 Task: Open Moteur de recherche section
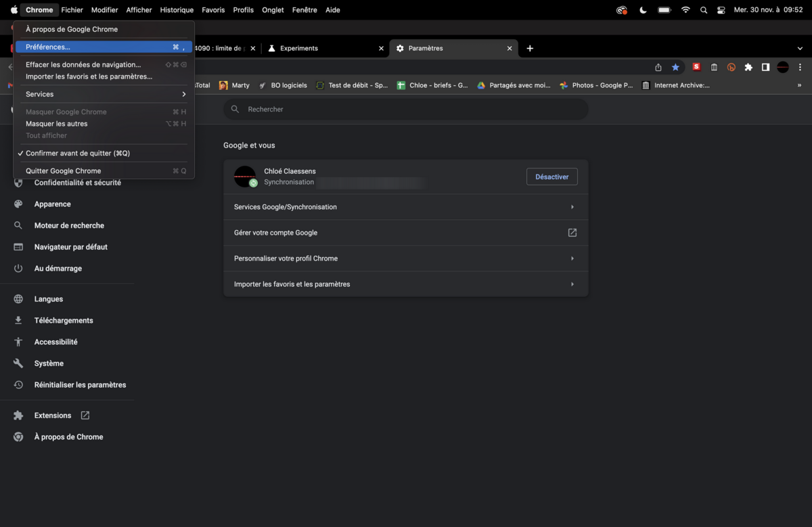point(68,225)
